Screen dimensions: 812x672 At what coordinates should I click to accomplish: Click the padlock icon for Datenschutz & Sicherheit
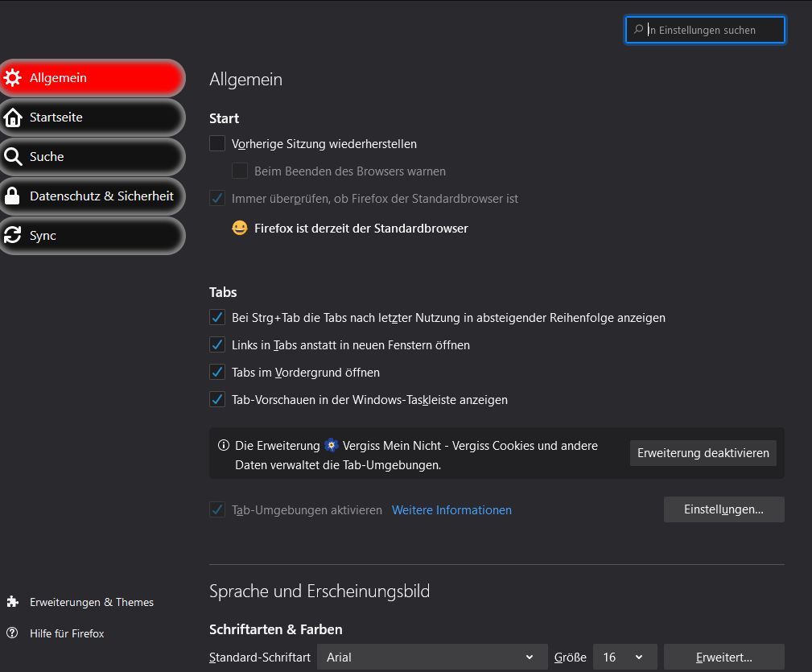click(12, 196)
